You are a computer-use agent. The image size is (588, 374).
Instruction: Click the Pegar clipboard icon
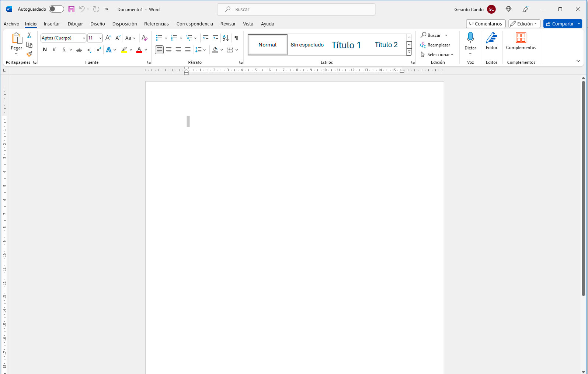click(x=17, y=38)
